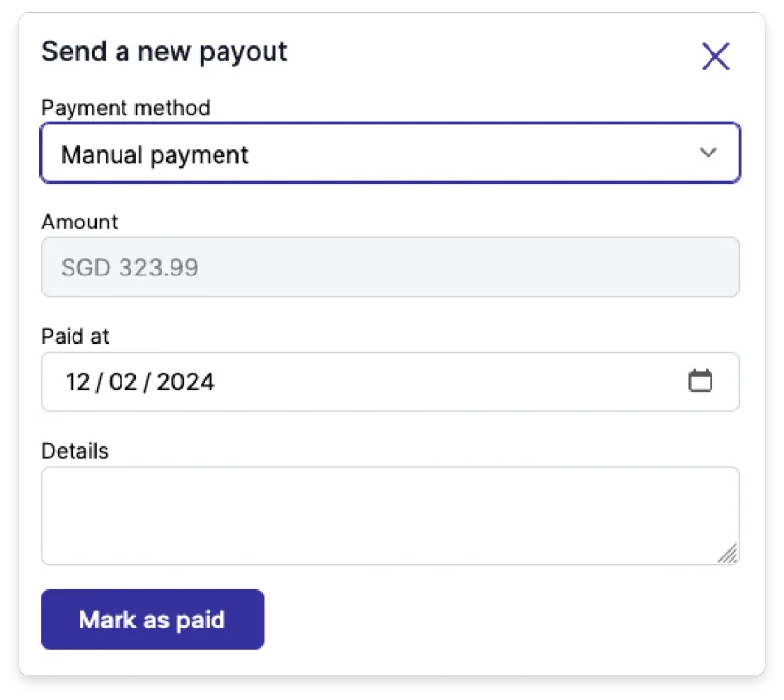Click the Amount field label
The width and height of the screenshot is (784, 700).
(x=79, y=222)
